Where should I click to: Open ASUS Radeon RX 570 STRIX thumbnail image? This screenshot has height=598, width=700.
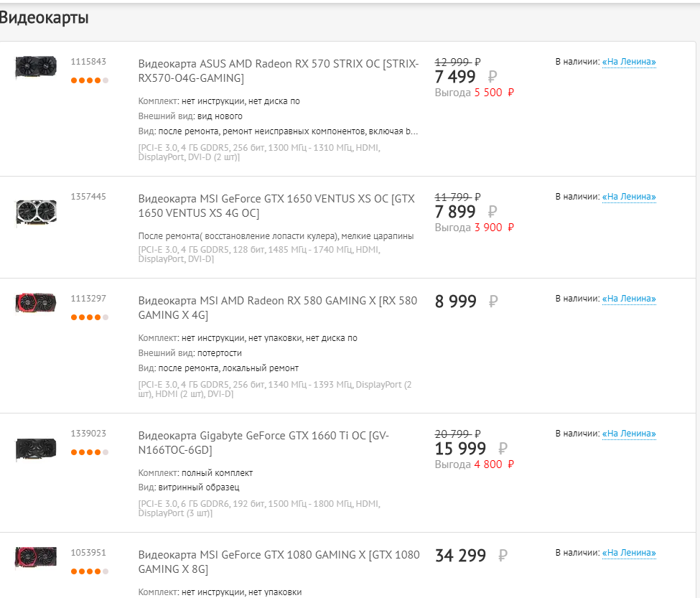coord(36,67)
